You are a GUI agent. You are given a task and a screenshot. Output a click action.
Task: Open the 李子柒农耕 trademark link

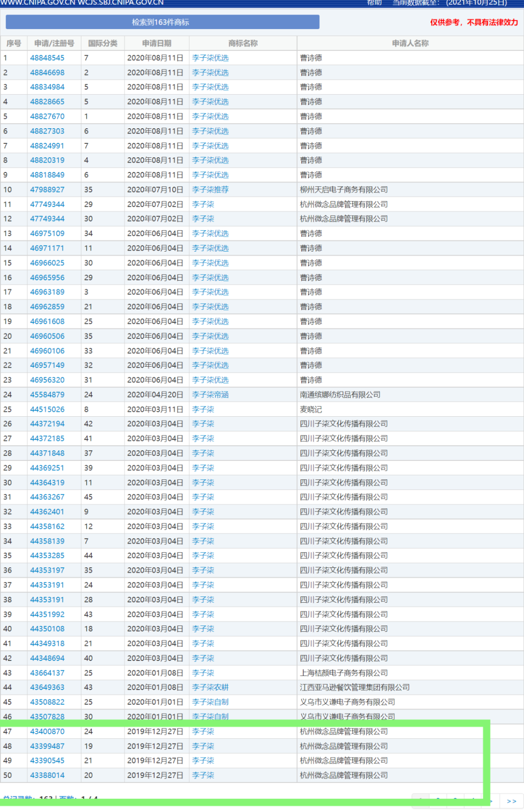(x=210, y=688)
